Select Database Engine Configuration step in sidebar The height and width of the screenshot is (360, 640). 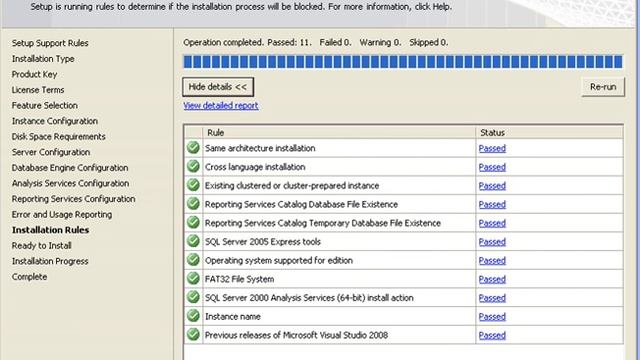tap(70, 168)
